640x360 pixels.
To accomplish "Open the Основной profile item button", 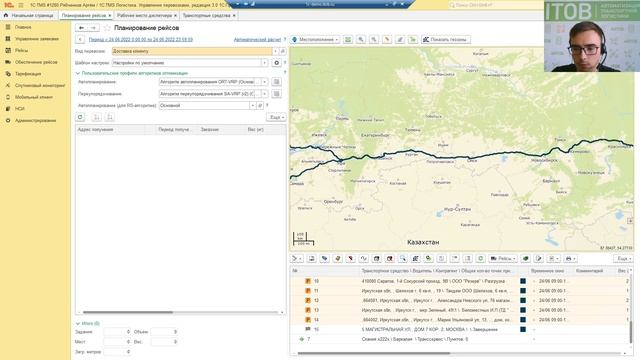I will point(260,105).
